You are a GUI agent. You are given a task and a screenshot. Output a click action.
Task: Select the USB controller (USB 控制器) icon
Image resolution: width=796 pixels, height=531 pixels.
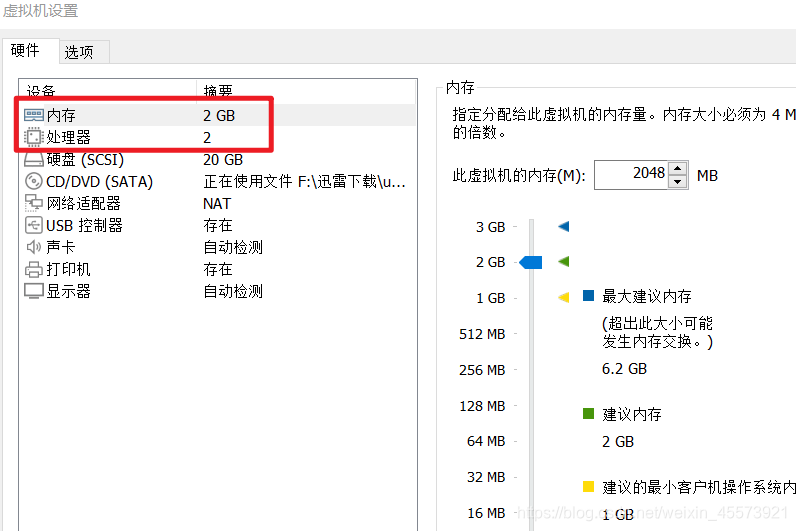tap(34, 225)
